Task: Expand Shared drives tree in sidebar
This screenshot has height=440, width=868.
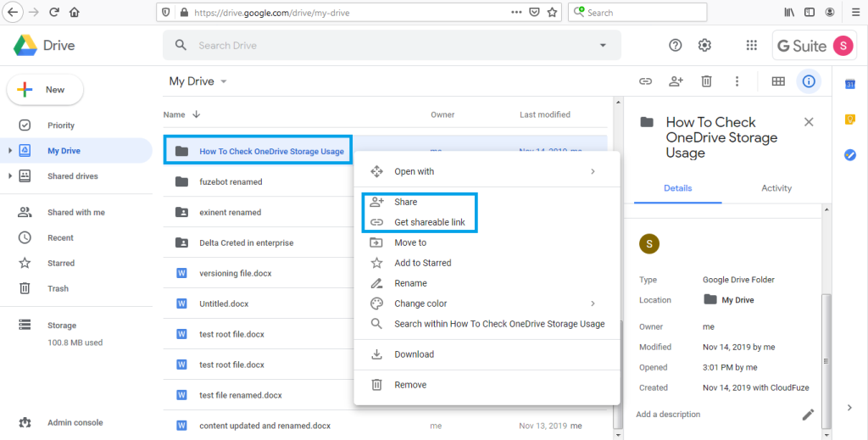Action: [9, 176]
